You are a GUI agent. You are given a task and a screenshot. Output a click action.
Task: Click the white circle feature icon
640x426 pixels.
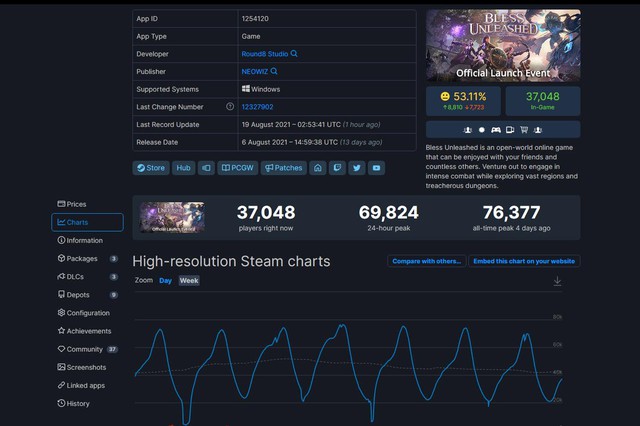click(482, 130)
